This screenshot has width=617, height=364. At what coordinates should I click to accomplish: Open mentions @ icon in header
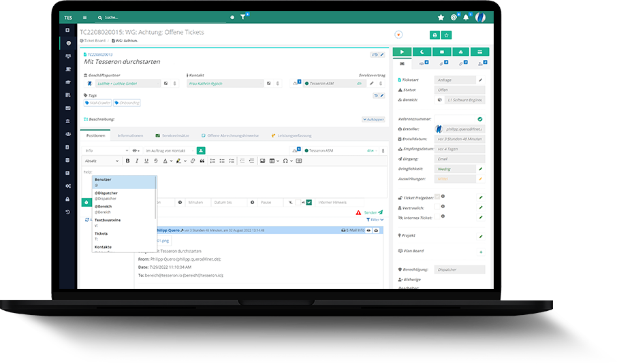click(x=454, y=17)
